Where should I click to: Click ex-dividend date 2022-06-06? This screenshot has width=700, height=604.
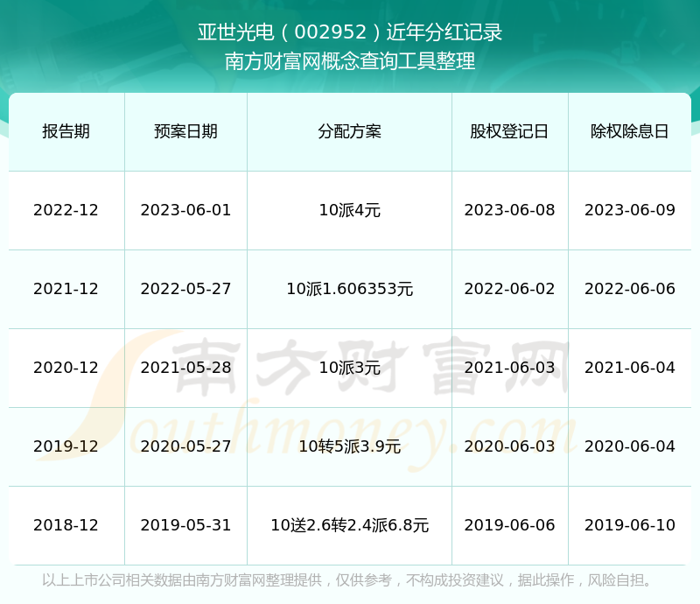(629, 289)
